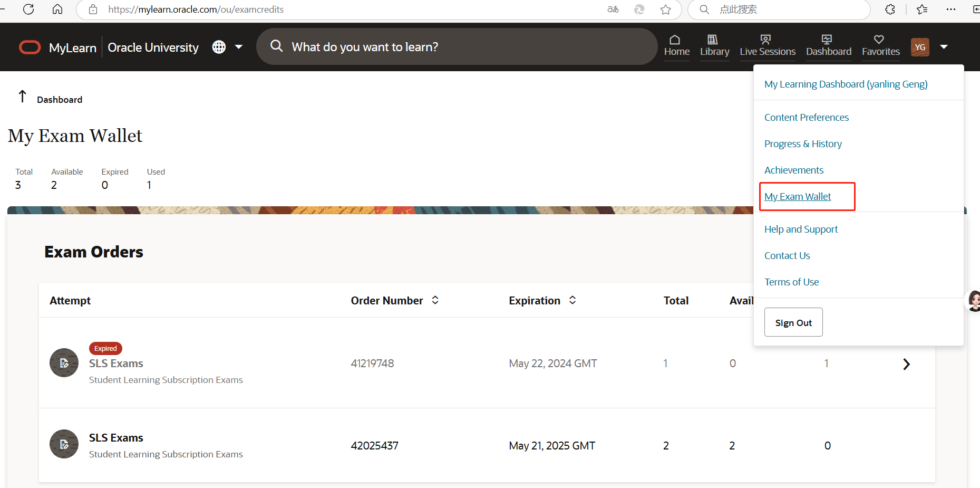980x488 pixels.
Task: Click the red Expired badge
Action: [x=105, y=348]
